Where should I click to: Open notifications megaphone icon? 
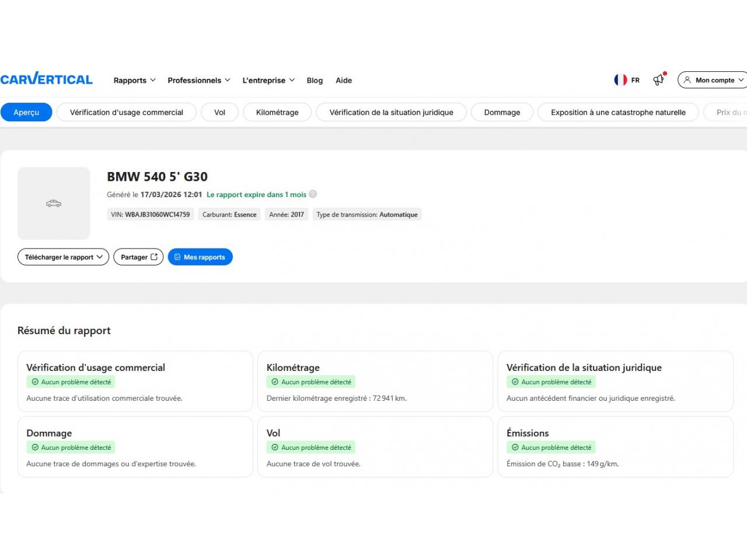click(x=658, y=80)
